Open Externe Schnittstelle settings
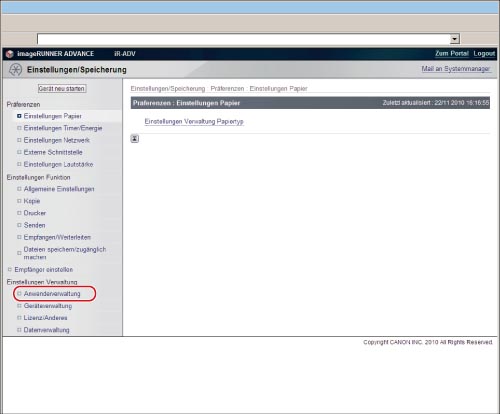The image size is (500, 414). click(x=53, y=152)
